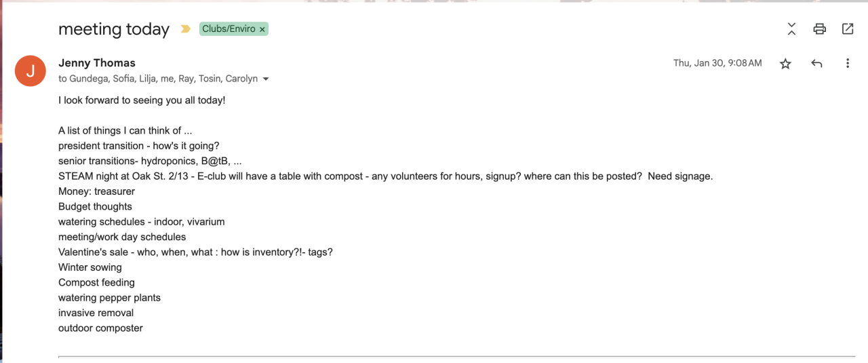Reply to Jenny Thomas's message

point(816,63)
